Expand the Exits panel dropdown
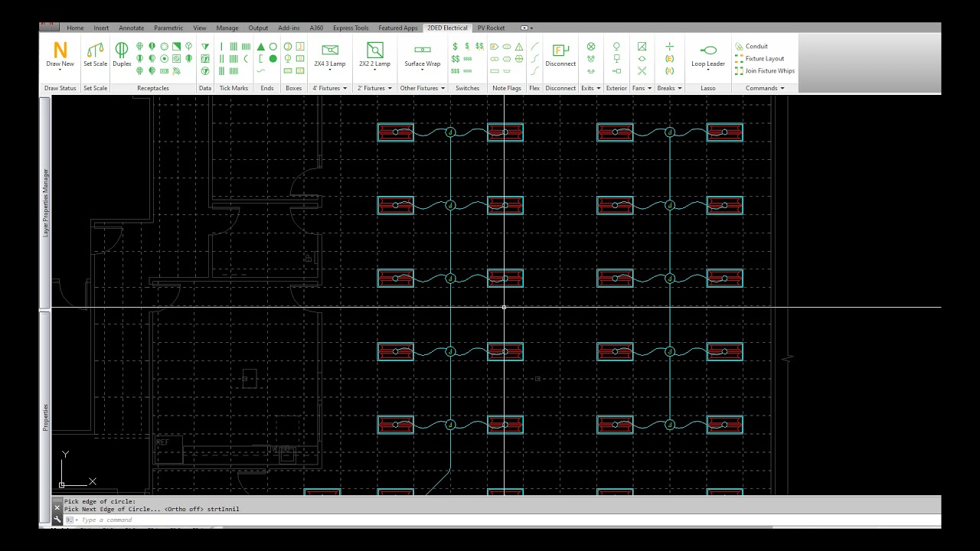Screen dimensions: 980x551 pos(590,88)
